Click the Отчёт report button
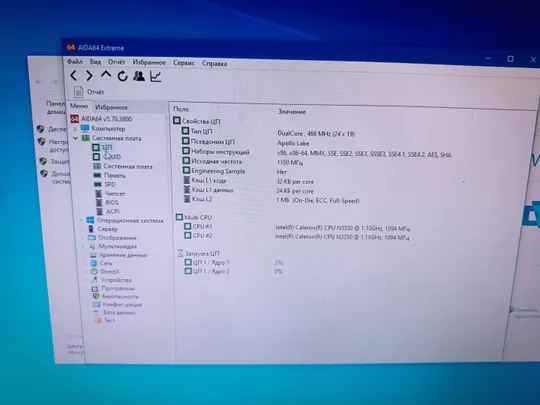 (x=89, y=92)
